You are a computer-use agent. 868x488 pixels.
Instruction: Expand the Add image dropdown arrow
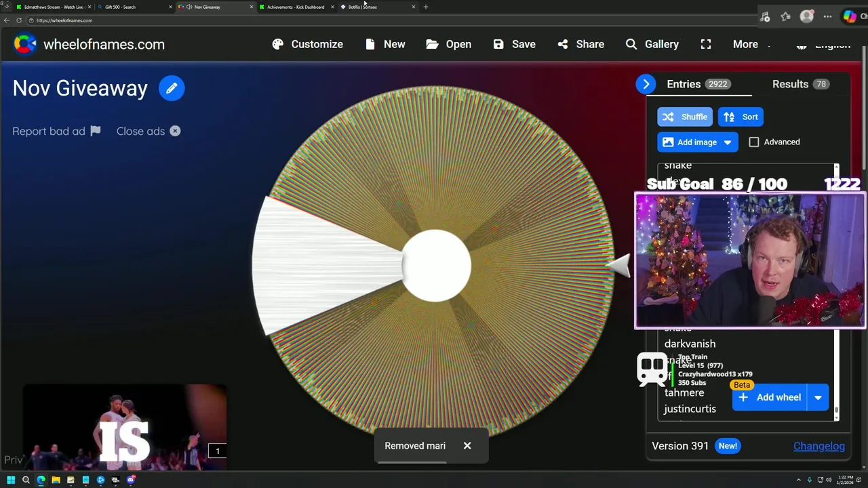728,142
